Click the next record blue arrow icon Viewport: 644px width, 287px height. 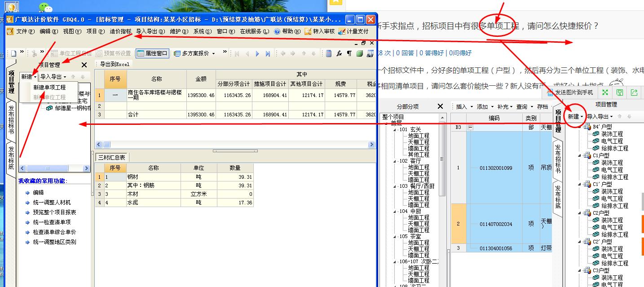(x=257, y=53)
